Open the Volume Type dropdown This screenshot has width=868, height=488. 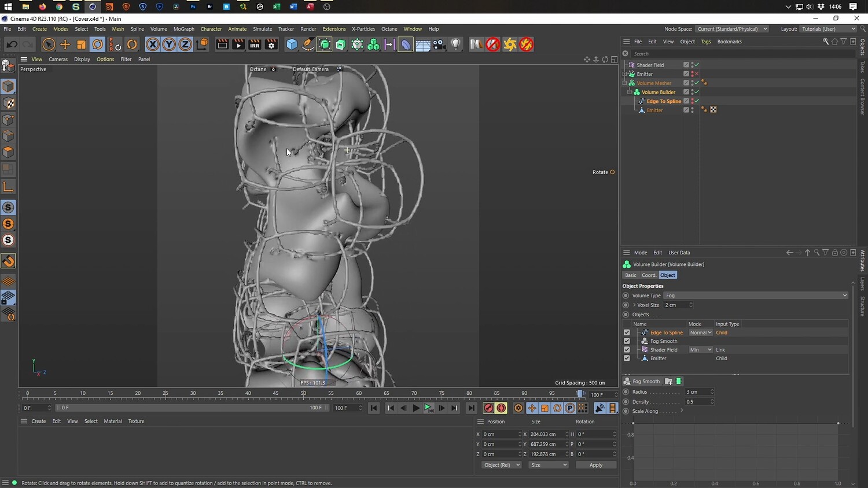pos(756,295)
